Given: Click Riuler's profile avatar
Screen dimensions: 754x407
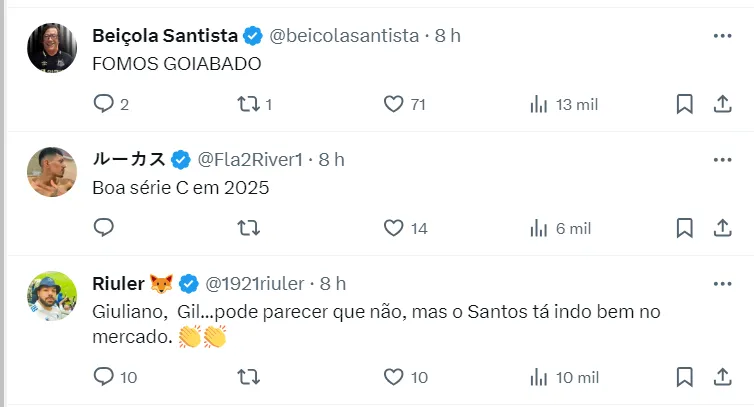Looking at the screenshot, I should pos(51,296).
